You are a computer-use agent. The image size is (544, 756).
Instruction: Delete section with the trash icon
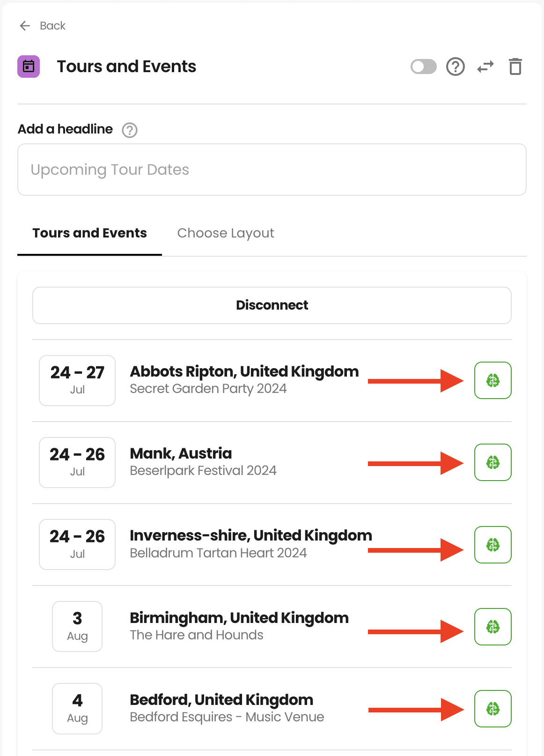[x=515, y=67]
